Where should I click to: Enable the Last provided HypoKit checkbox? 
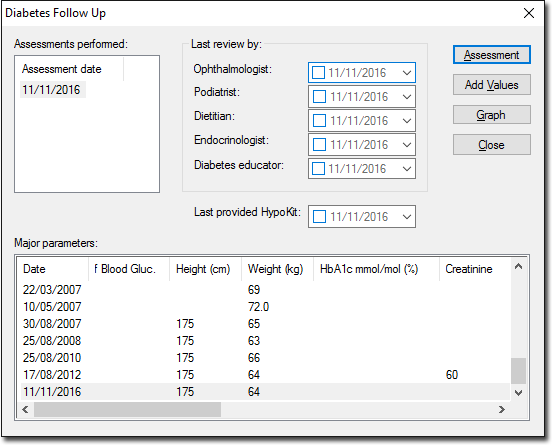(319, 217)
